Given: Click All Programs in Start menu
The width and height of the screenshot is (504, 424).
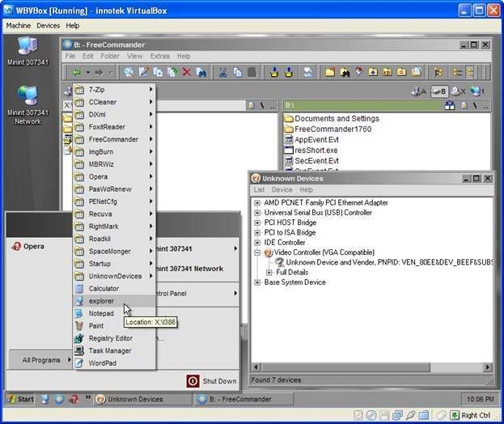Looking at the screenshot, I should click(x=40, y=360).
